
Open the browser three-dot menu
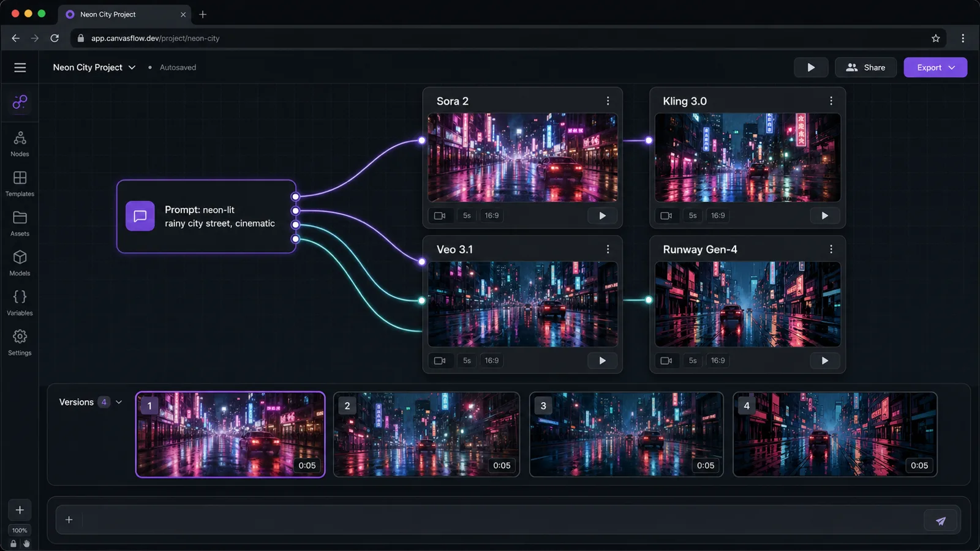point(963,38)
